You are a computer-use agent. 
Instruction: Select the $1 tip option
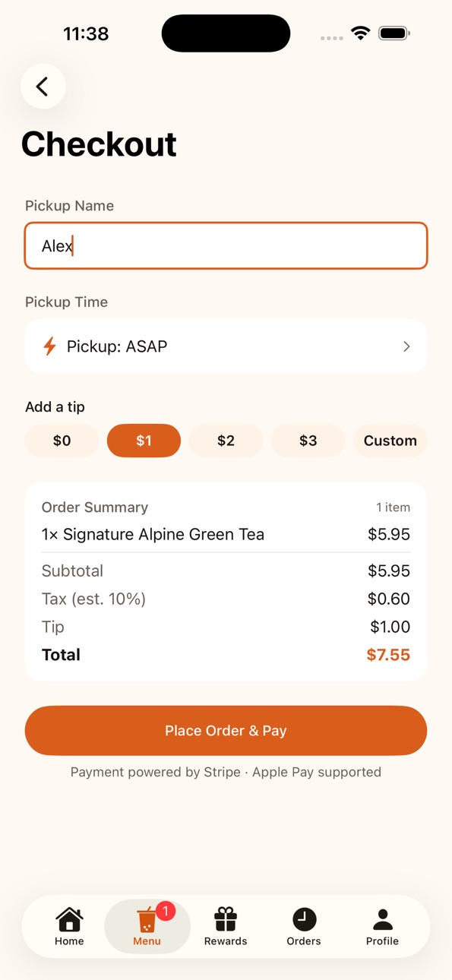click(144, 441)
